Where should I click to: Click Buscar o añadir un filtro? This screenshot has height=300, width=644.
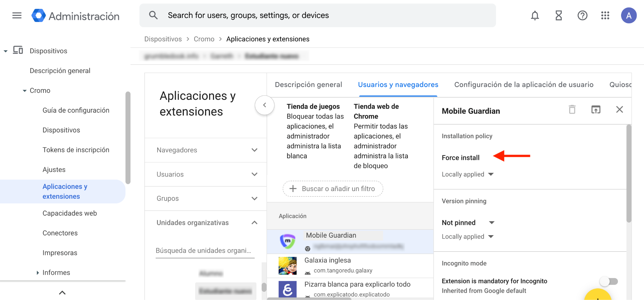333,189
